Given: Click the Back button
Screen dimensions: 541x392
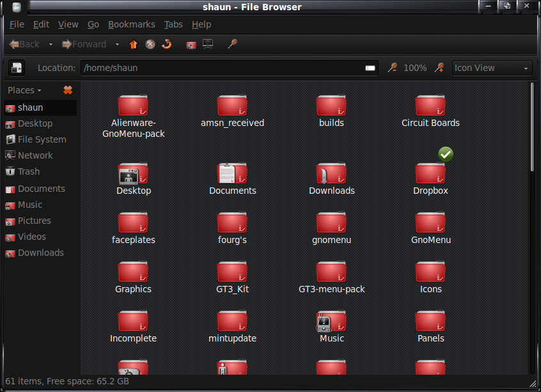Looking at the screenshot, I should pos(24,44).
